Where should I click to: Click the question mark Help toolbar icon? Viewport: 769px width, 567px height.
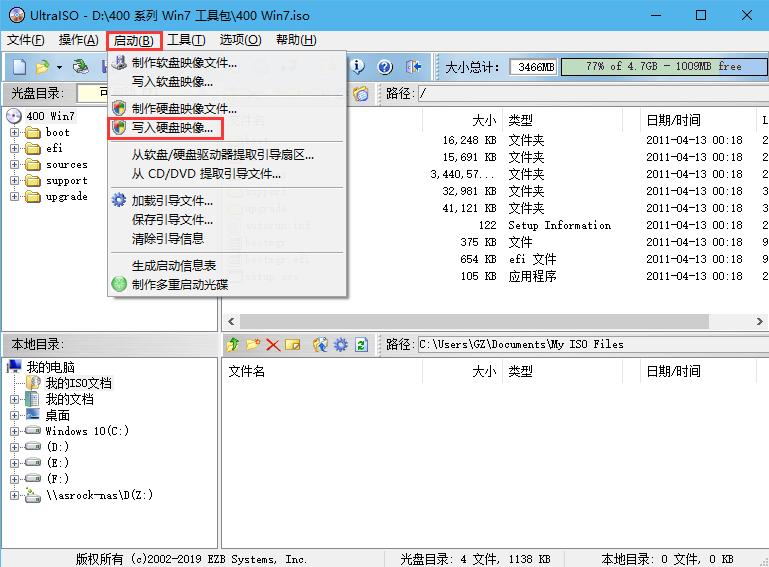385,66
